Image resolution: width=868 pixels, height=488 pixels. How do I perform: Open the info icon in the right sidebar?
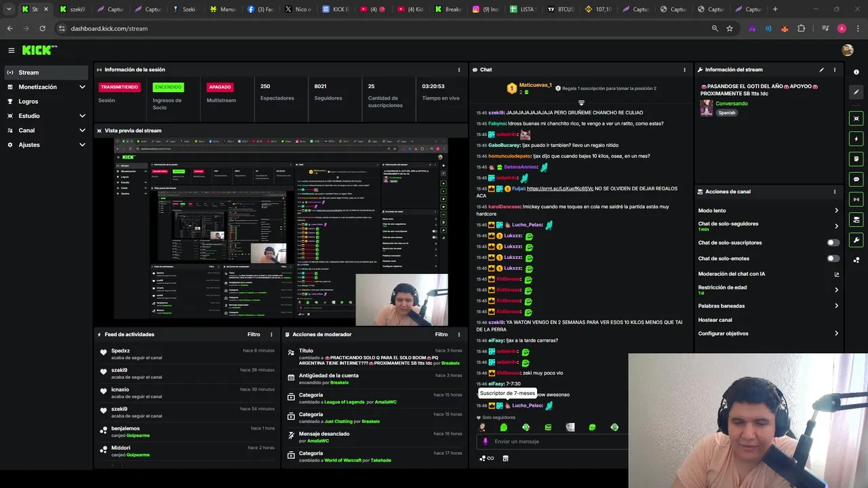[x=856, y=72]
